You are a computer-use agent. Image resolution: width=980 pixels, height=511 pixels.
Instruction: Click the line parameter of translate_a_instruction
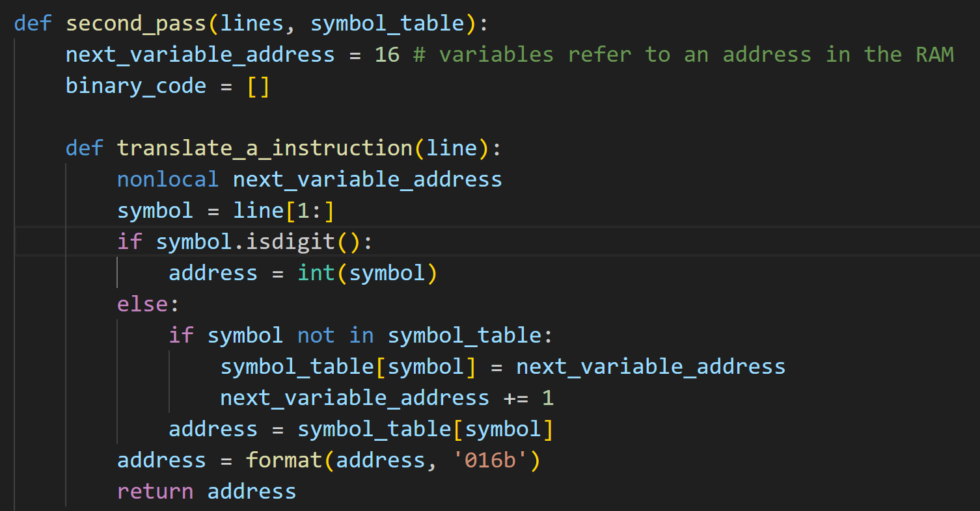click(450, 148)
